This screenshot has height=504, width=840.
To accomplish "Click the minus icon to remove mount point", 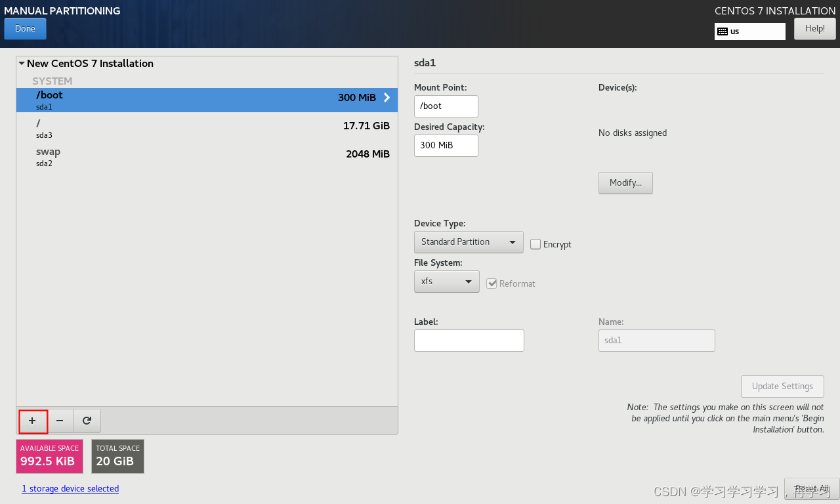I will point(60,421).
